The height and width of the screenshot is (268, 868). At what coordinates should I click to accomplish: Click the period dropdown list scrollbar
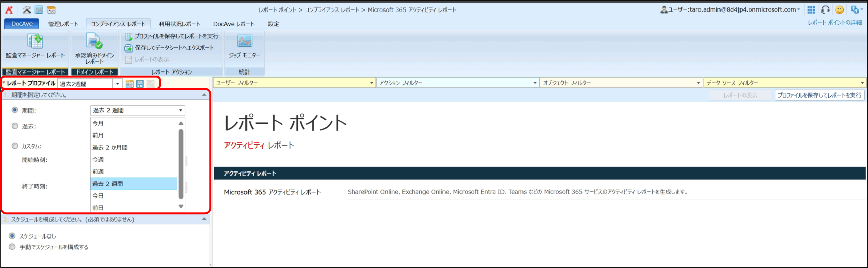tap(181, 164)
